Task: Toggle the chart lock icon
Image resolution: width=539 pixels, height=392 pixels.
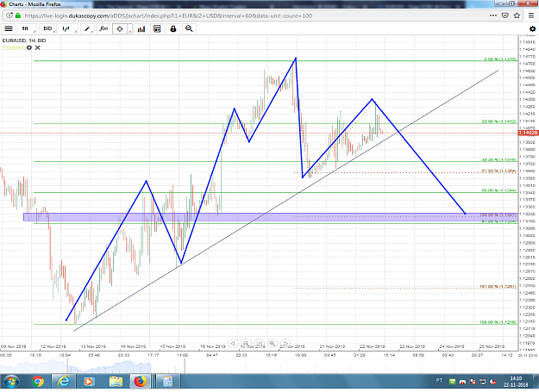Action: pyautogui.click(x=172, y=28)
